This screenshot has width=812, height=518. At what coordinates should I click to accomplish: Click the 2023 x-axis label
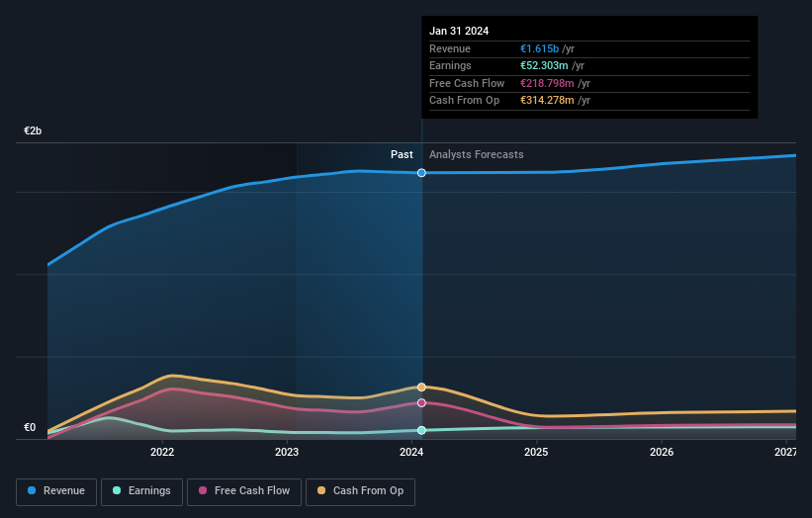click(287, 452)
